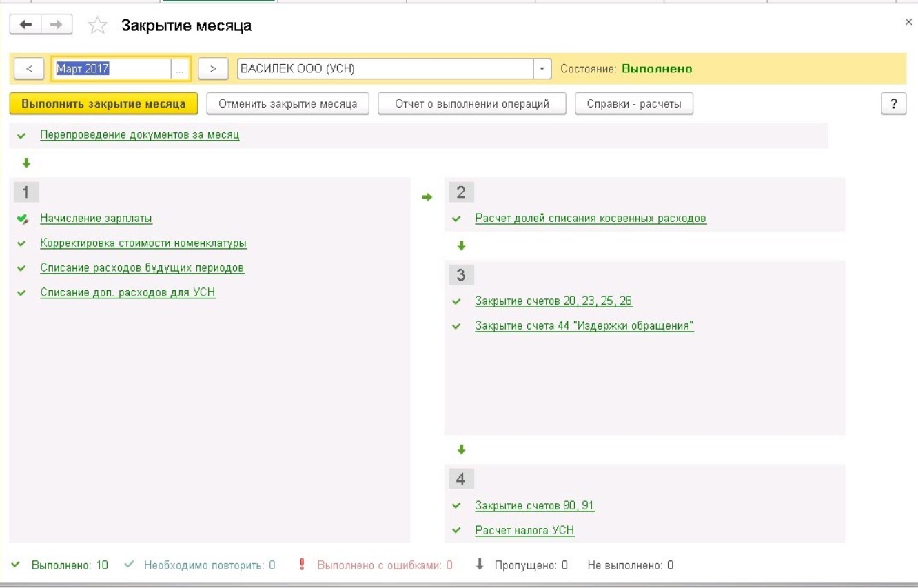918x588 pixels.
Task: Click the Закрытие месяца title text
Action: point(186,26)
